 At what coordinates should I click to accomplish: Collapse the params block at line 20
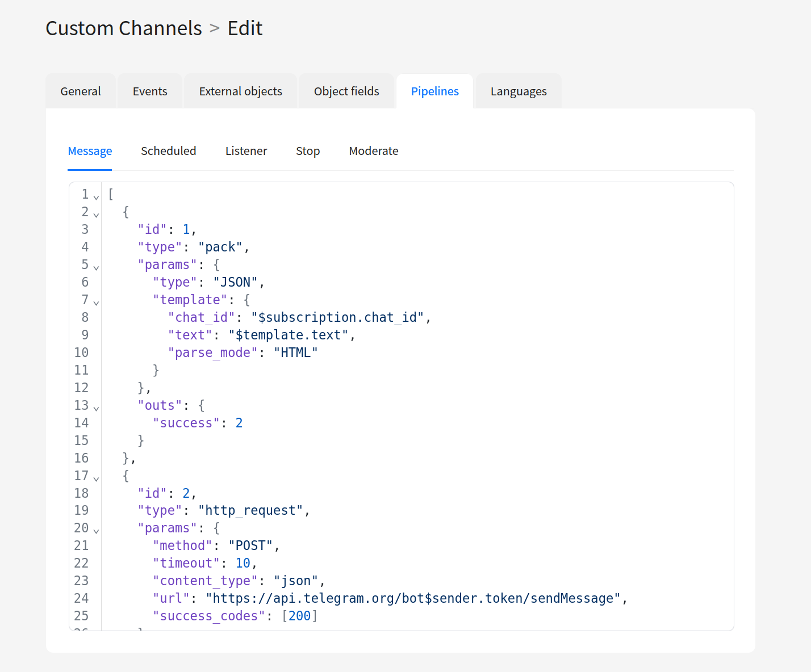click(x=96, y=531)
